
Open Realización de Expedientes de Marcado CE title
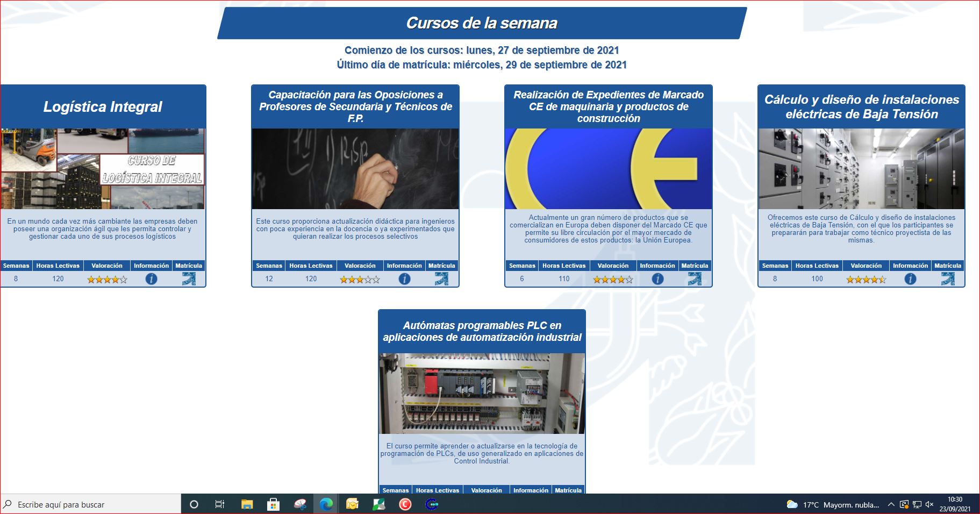pos(609,106)
